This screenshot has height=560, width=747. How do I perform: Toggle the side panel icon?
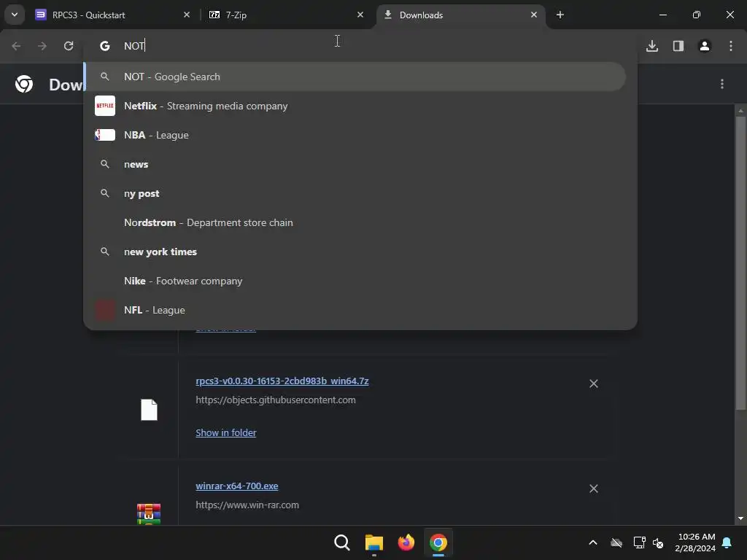coord(678,46)
